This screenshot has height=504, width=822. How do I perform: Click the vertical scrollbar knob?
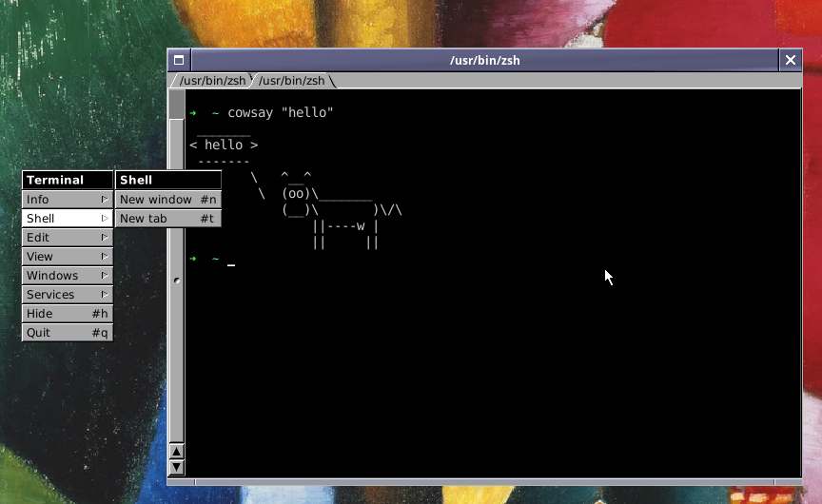coord(176,281)
